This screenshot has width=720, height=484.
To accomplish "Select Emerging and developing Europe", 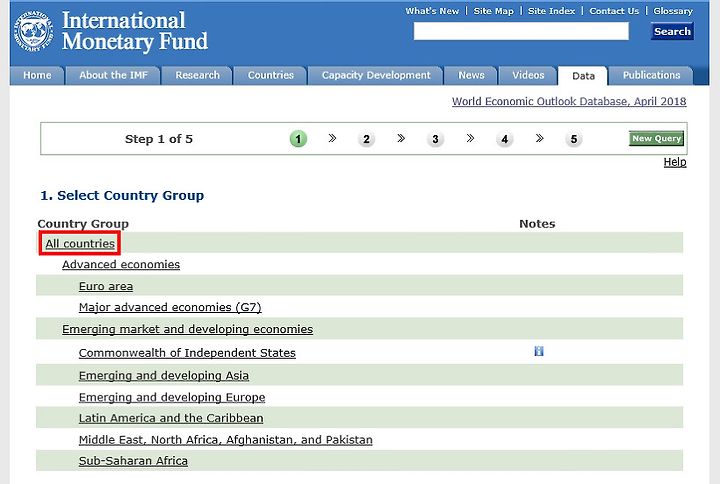I will tap(172, 397).
